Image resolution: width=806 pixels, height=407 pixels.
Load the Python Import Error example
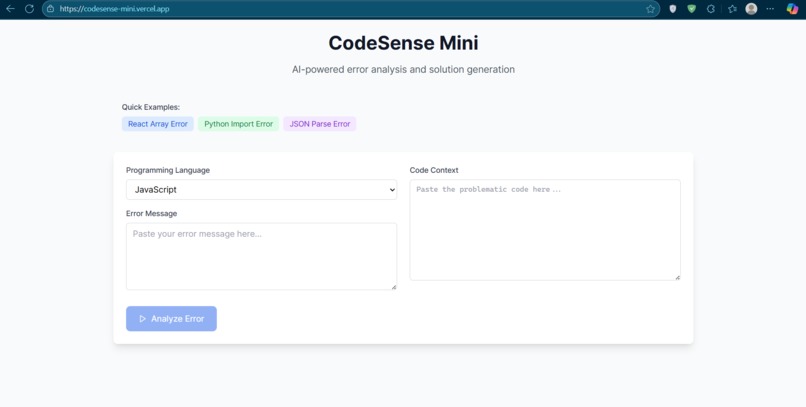click(239, 124)
